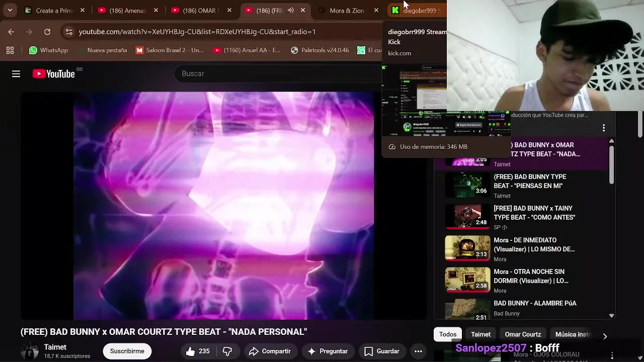Close the Mora & Zion tab

[376, 10]
